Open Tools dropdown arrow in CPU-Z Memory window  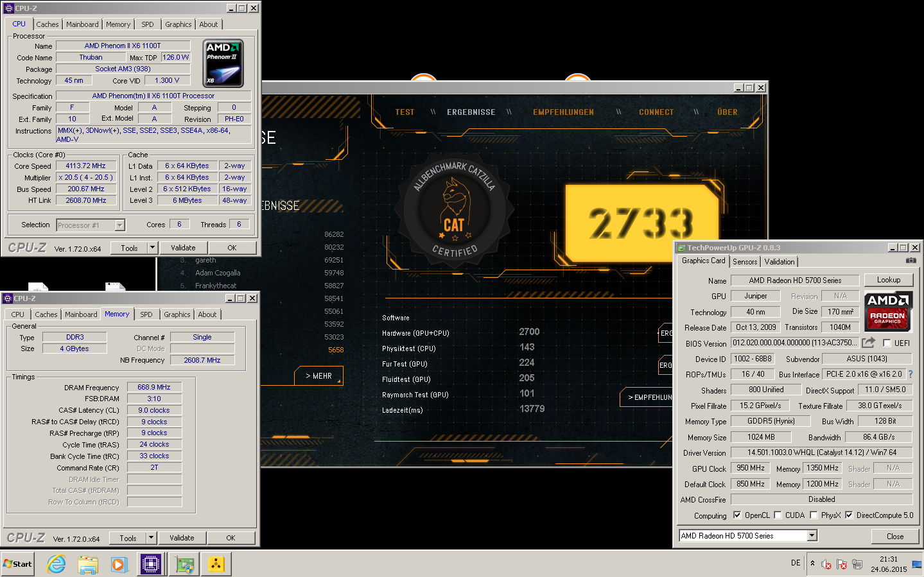coord(151,538)
